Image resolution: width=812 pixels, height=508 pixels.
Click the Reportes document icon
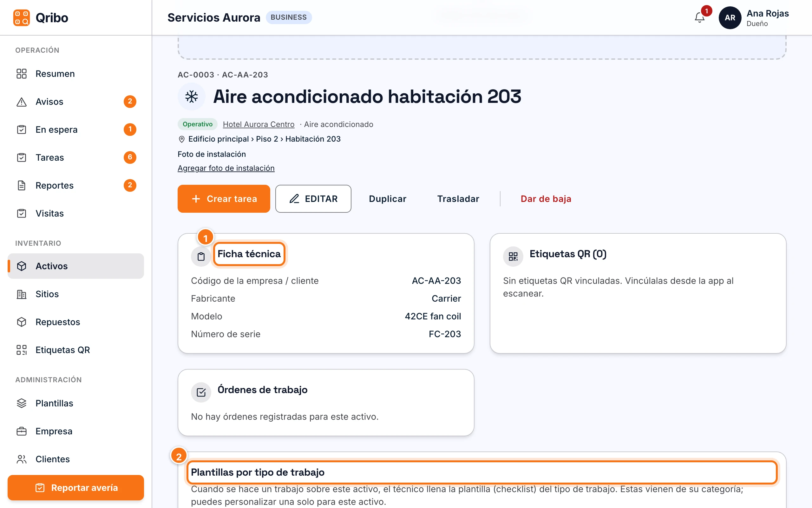[22, 185]
